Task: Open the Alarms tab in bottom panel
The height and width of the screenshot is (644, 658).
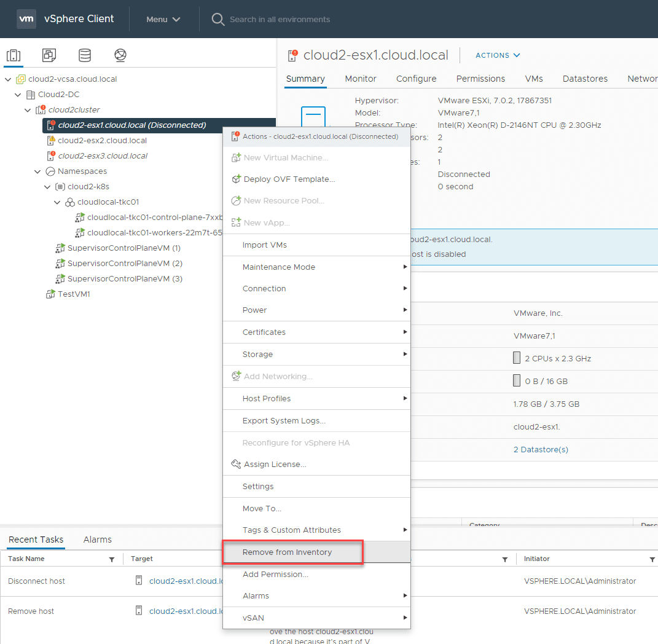Action: tap(98, 540)
